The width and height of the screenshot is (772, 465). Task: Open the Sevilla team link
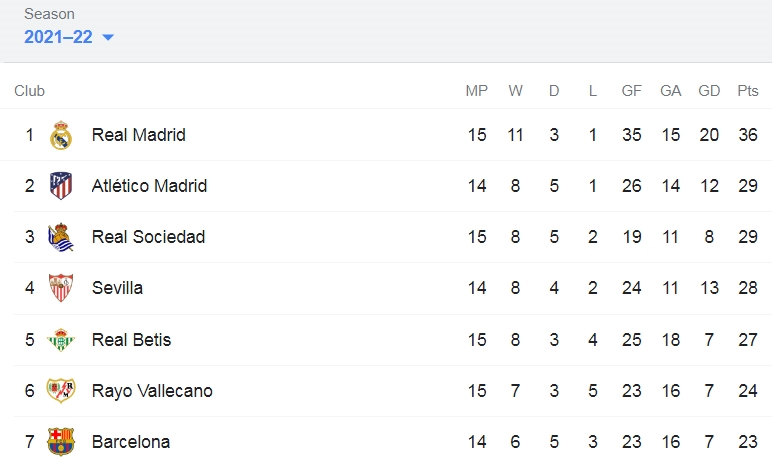[117, 288]
